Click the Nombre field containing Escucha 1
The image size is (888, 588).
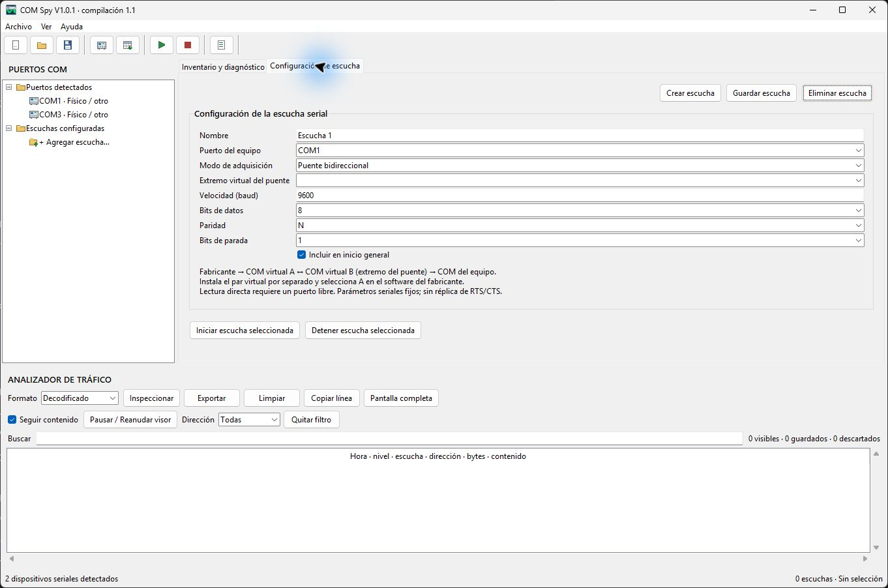(580, 136)
